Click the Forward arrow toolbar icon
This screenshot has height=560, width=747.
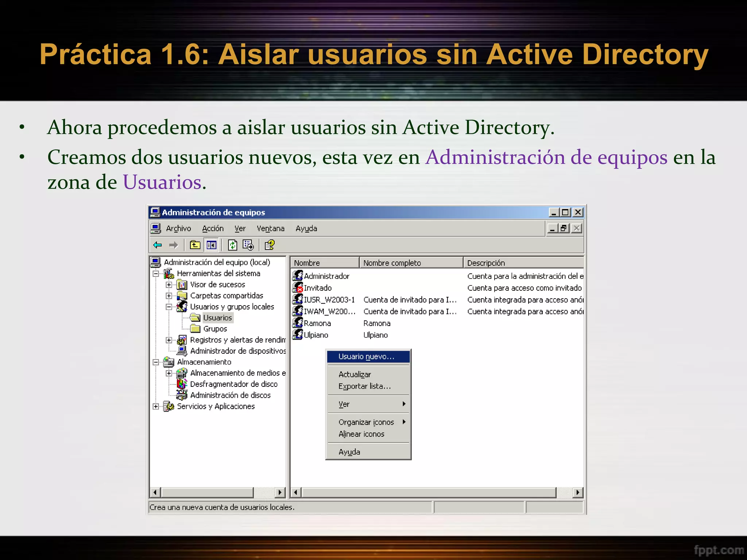coord(174,245)
